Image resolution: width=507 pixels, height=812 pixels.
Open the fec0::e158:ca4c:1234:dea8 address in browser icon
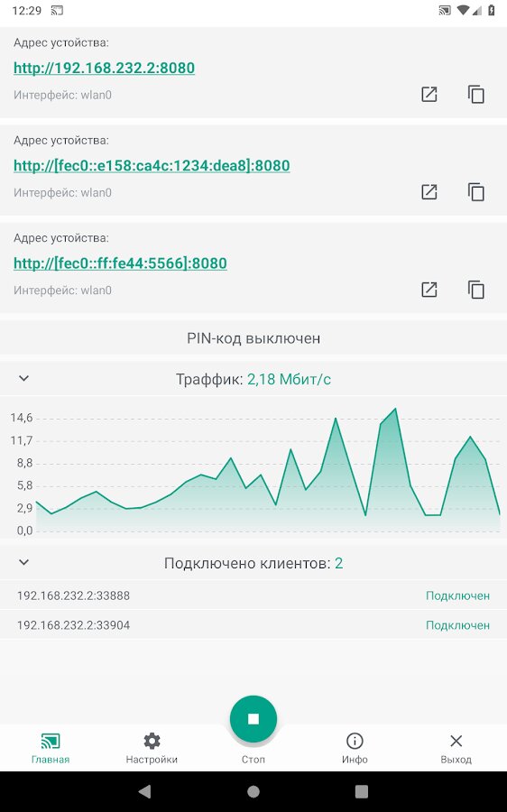pos(429,192)
